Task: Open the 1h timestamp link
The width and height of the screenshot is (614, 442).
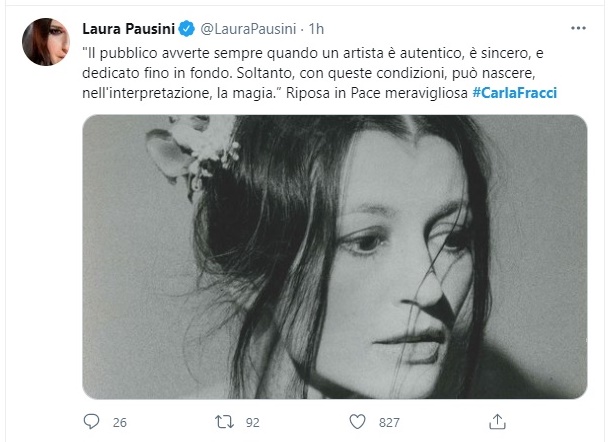Action: [x=316, y=29]
